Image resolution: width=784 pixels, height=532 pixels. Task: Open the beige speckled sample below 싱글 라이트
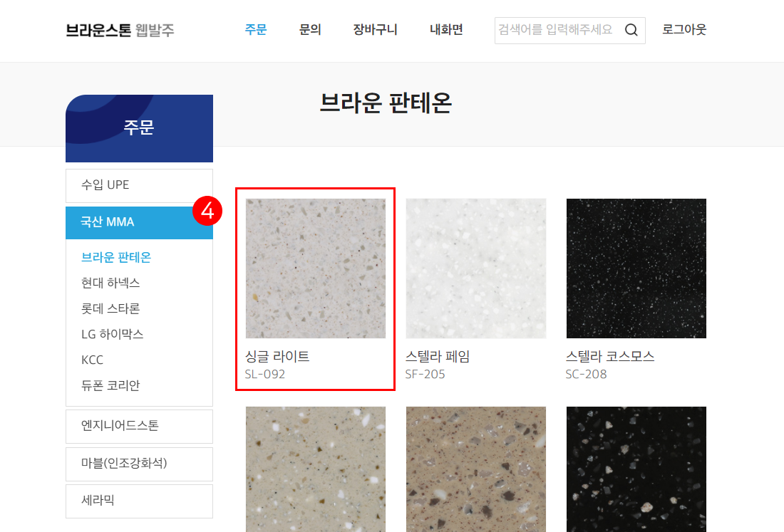tap(316, 469)
